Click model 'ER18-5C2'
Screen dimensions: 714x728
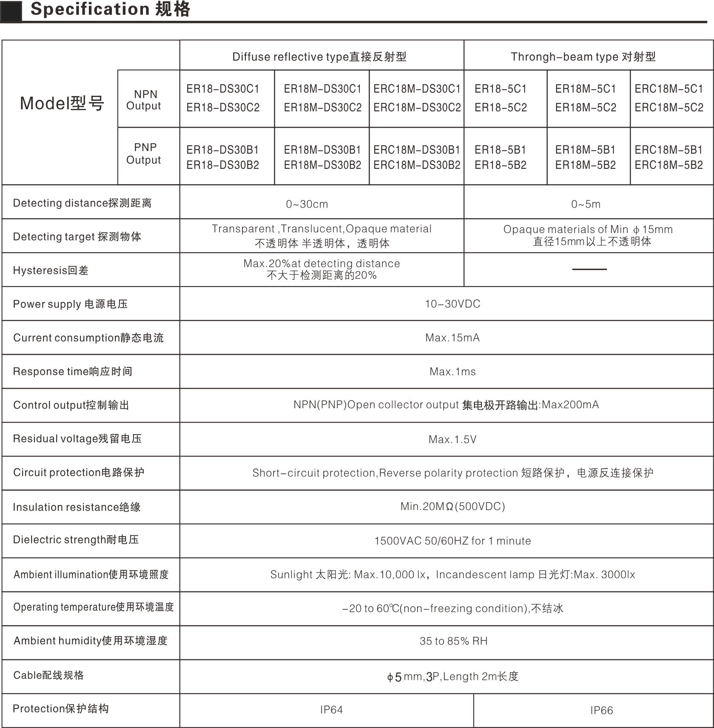501,108
